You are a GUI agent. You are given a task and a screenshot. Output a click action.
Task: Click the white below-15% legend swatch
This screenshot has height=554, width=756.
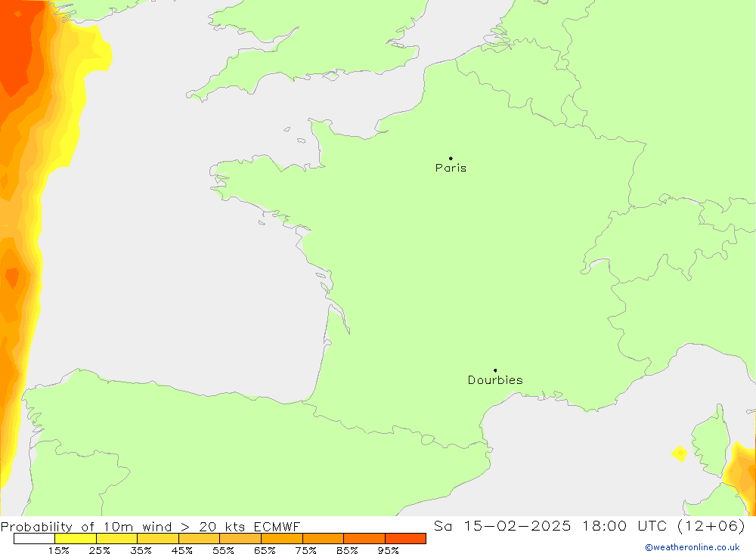tap(34, 538)
